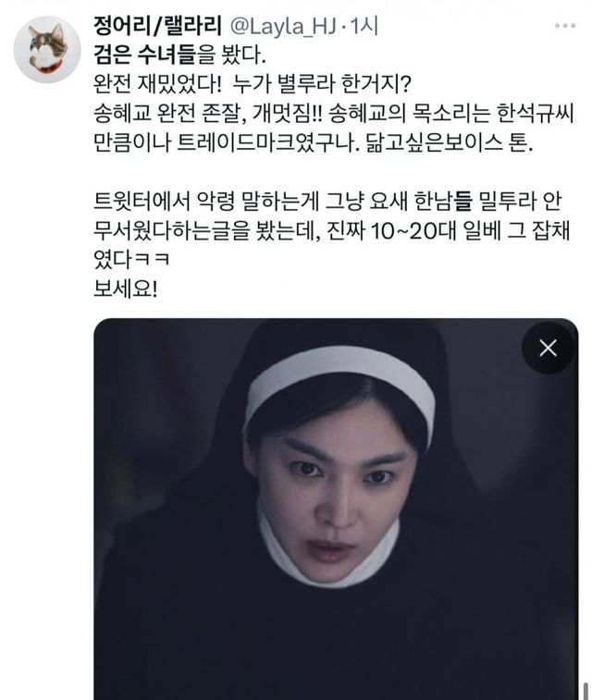Open the profile via display name 정어리/랠라리
The width and height of the screenshot is (592, 700).
[158, 27]
